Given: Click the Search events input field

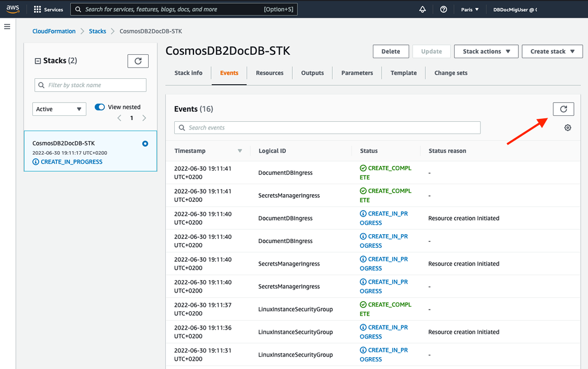Looking at the screenshot, I should coord(327,127).
